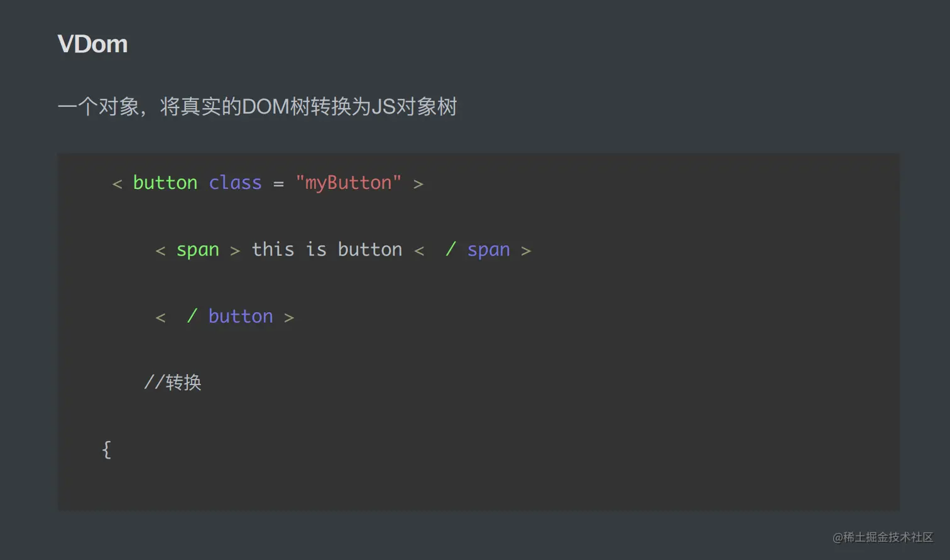Click the opening curly brace

pos(107,450)
